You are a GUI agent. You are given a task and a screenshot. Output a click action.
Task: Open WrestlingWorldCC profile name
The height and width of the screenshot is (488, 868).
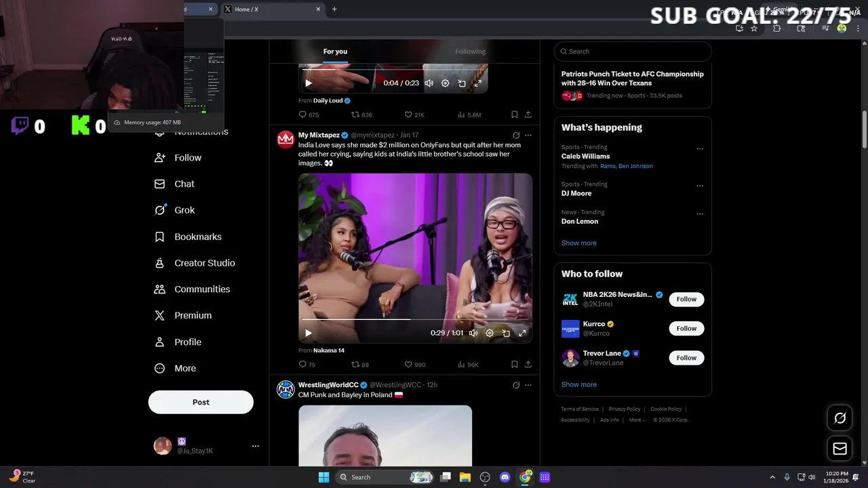coord(328,385)
